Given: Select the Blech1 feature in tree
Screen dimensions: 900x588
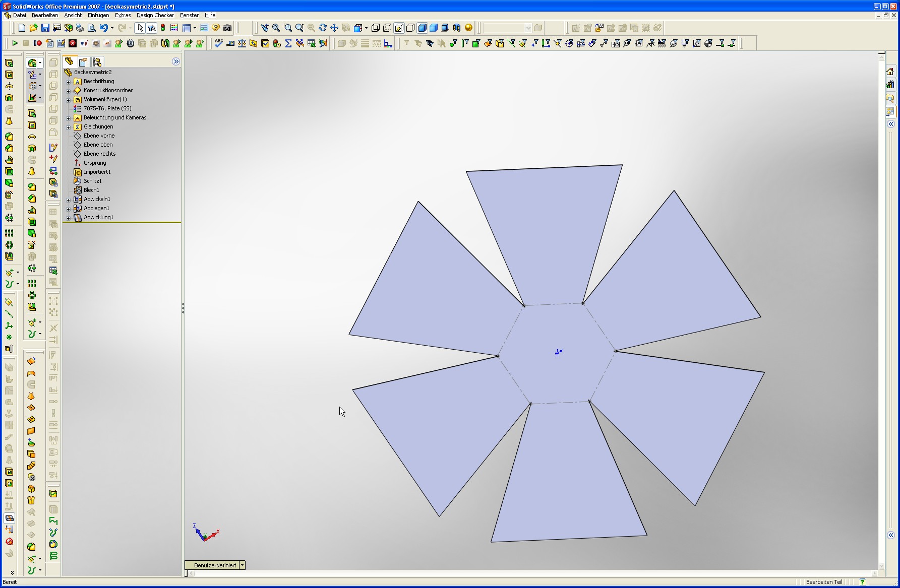Looking at the screenshot, I should (x=91, y=190).
